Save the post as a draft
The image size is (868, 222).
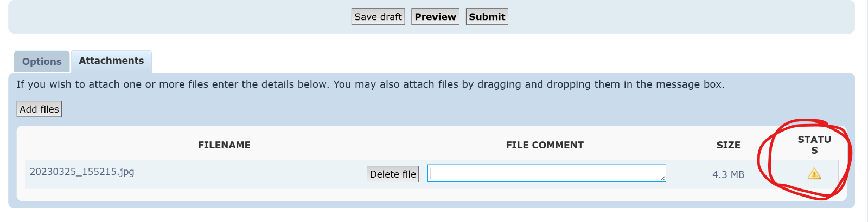point(378,17)
